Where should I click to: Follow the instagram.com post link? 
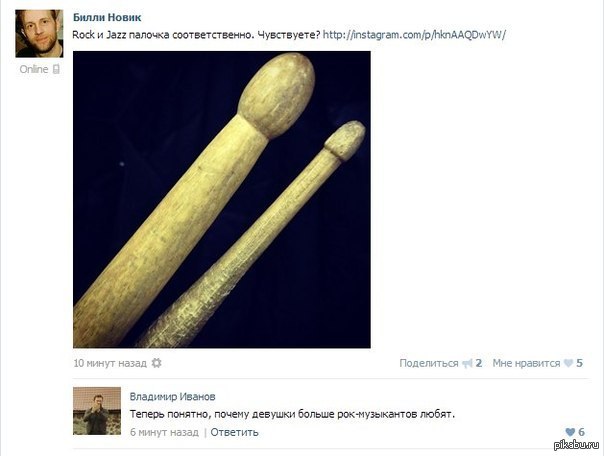(x=414, y=35)
